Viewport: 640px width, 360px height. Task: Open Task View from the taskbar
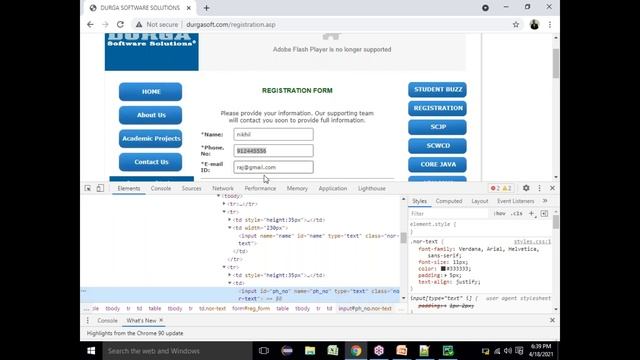pos(264,351)
